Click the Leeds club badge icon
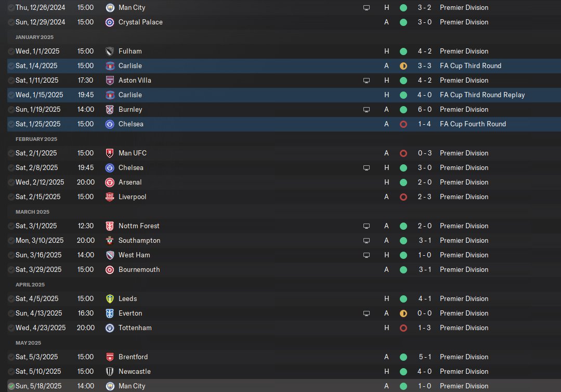Image resolution: width=561 pixels, height=392 pixels. [110, 299]
